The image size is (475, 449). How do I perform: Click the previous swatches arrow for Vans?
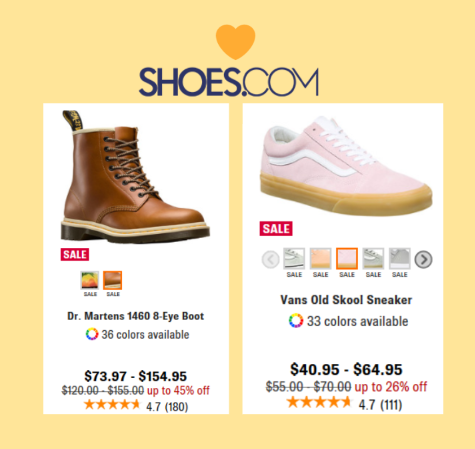tap(271, 259)
